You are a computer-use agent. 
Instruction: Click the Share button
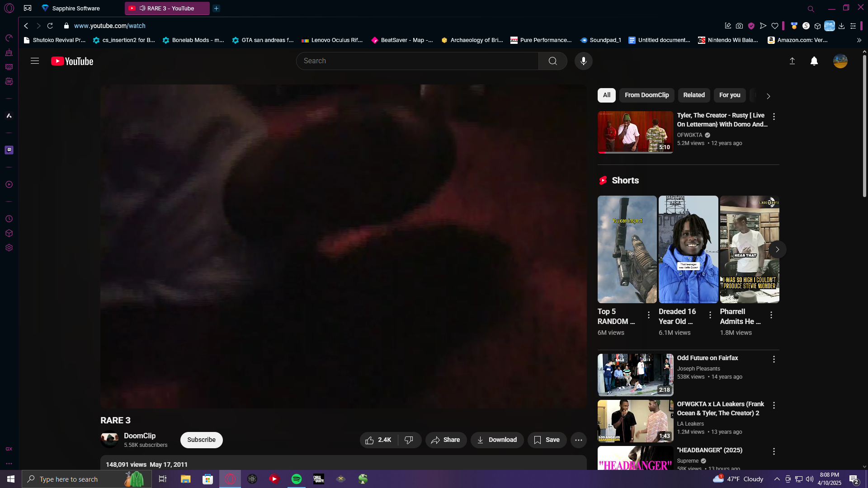446,440
